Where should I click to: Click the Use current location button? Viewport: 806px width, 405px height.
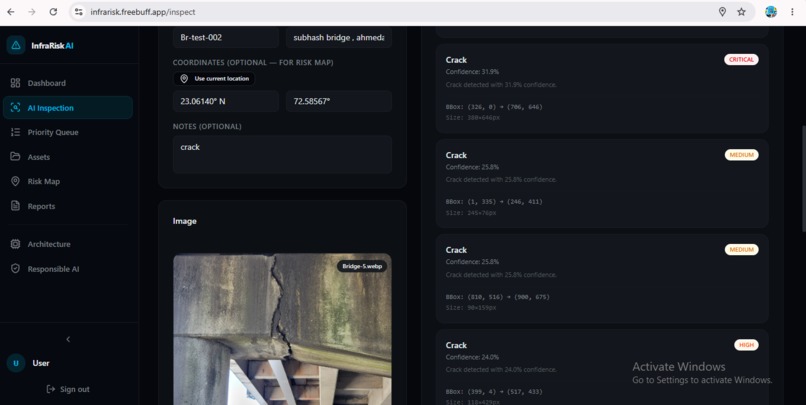coord(214,79)
